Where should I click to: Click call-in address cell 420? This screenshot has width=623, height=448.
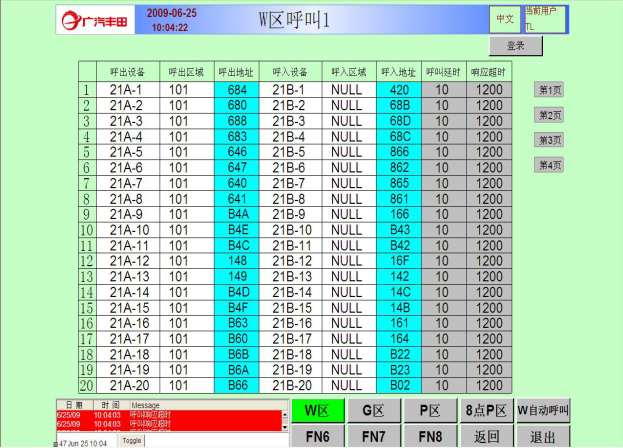pos(399,90)
